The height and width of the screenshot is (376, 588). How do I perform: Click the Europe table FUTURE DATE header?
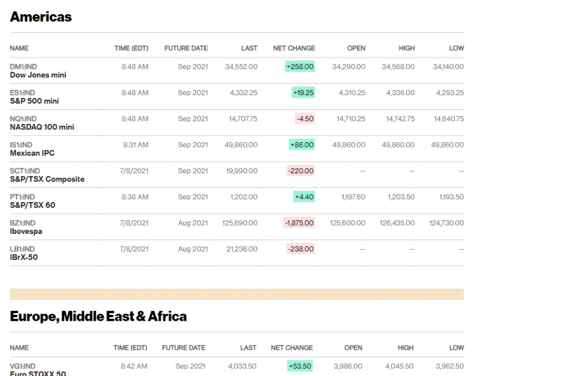coord(183,348)
